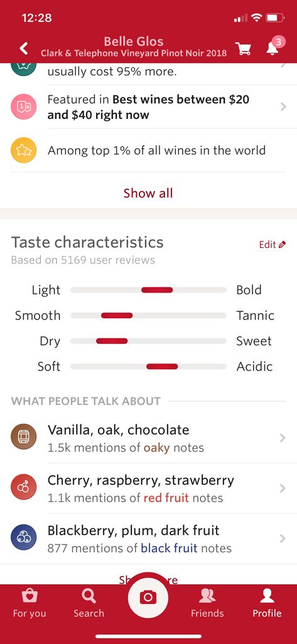The image size is (297, 644).
Task: Tap the camera scan button
Action: click(x=148, y=597)
